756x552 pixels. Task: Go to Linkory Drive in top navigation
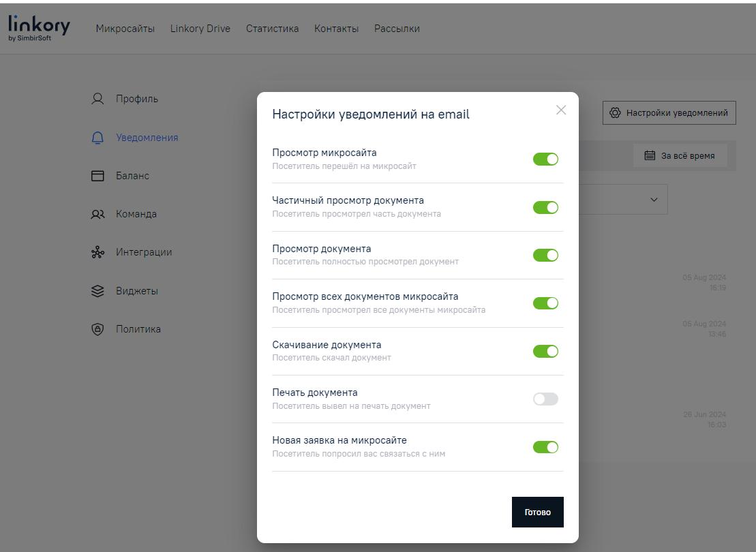tap(200, 29)
